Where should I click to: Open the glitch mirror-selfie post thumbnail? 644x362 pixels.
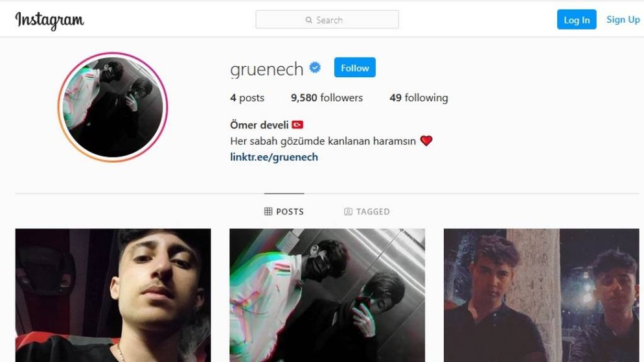(327, 295)
